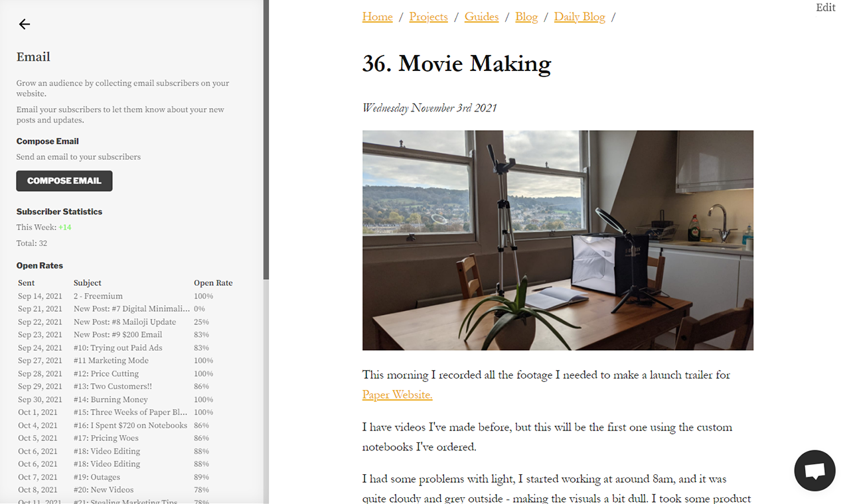The width and height of the screenshot is (843, 504).
Task: Go to the Blog page
Action: click(x=526, y=17)
